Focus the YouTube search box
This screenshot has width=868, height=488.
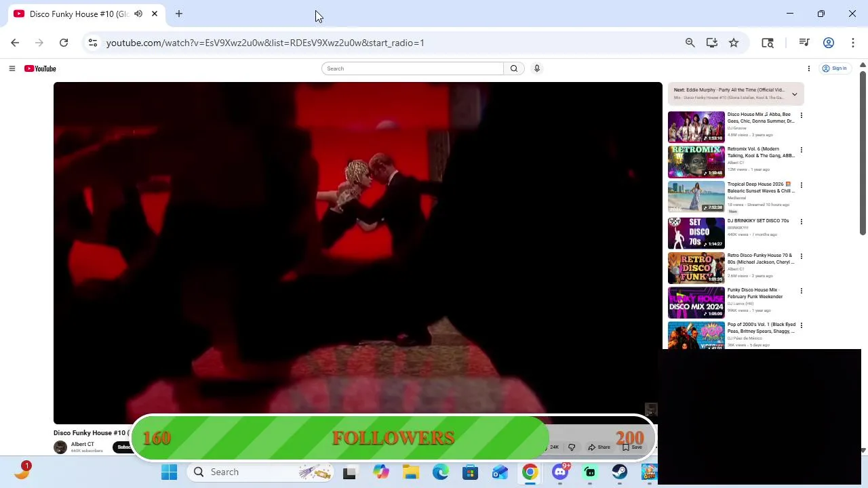tap(413, 68)
